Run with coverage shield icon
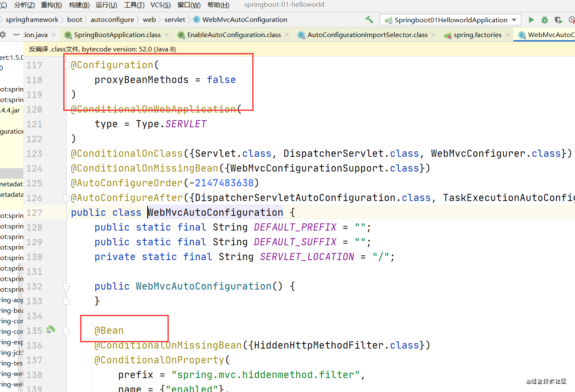The height and width of the screenshot is (392, 575). [x=558, y=20]
